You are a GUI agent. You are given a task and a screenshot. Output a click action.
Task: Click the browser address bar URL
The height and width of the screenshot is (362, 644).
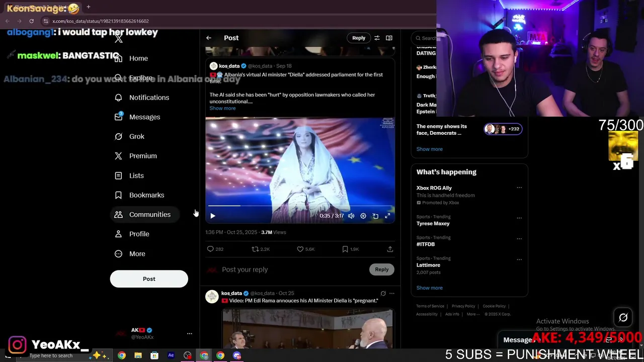(x=101, y=21)
